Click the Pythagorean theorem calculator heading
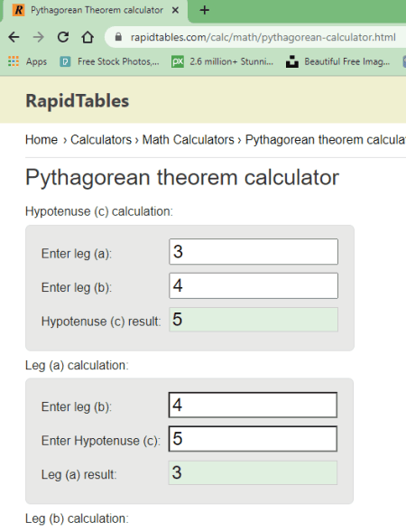The image size is (406, 532). pos(182,177)
